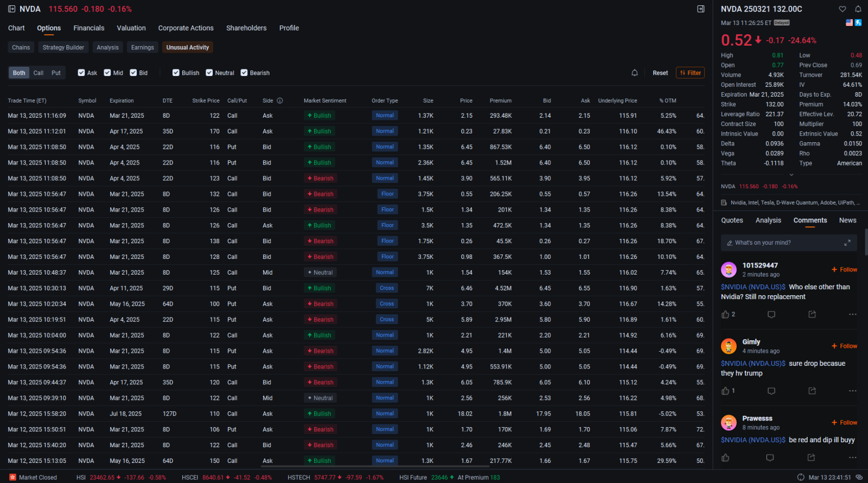Uncheck the Mid side checkbox

(x=107, y=73)
